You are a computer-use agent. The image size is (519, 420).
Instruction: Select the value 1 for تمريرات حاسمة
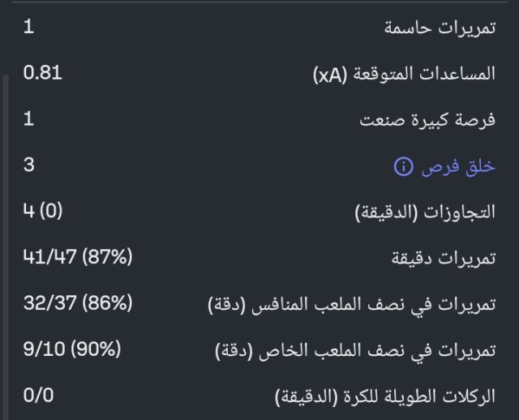coord(29,27)
